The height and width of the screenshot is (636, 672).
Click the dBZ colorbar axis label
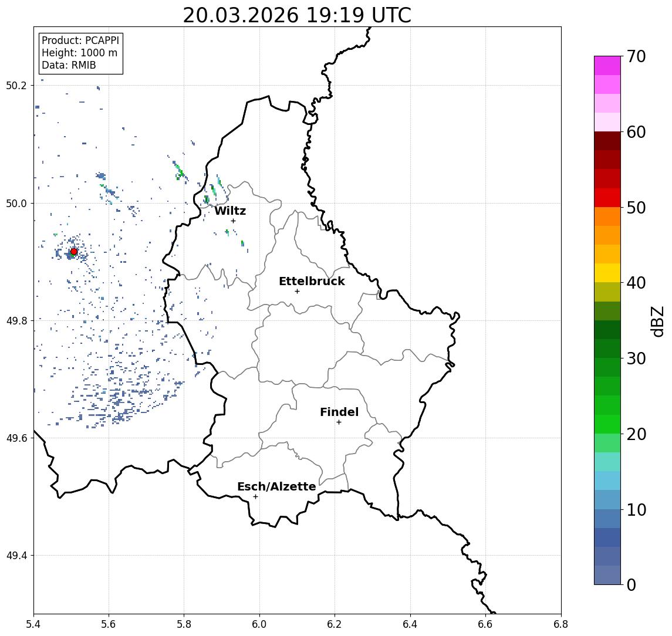(x=657, y=321)
